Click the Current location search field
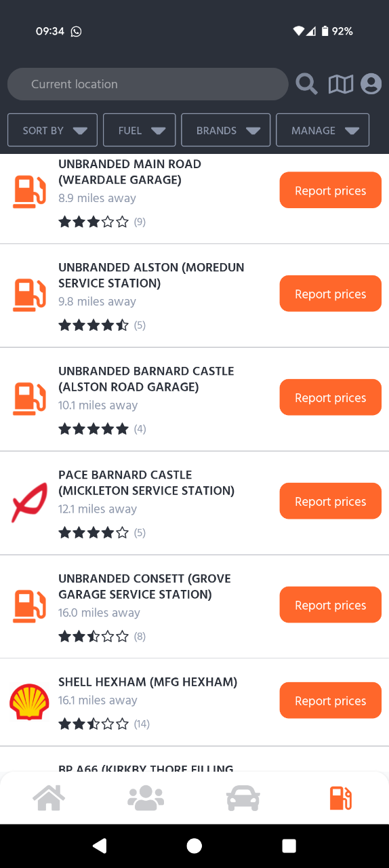 (x=148, y=84)
